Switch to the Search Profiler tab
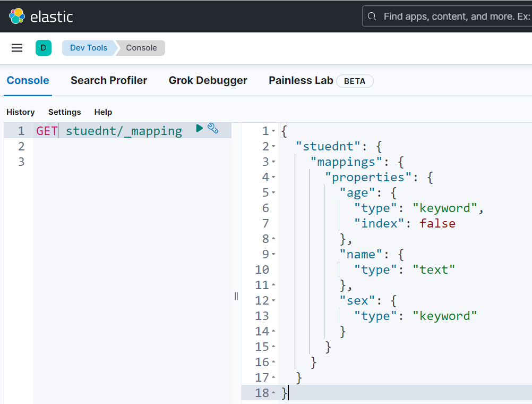Screen dimensions: 532x404 [109, 81]
